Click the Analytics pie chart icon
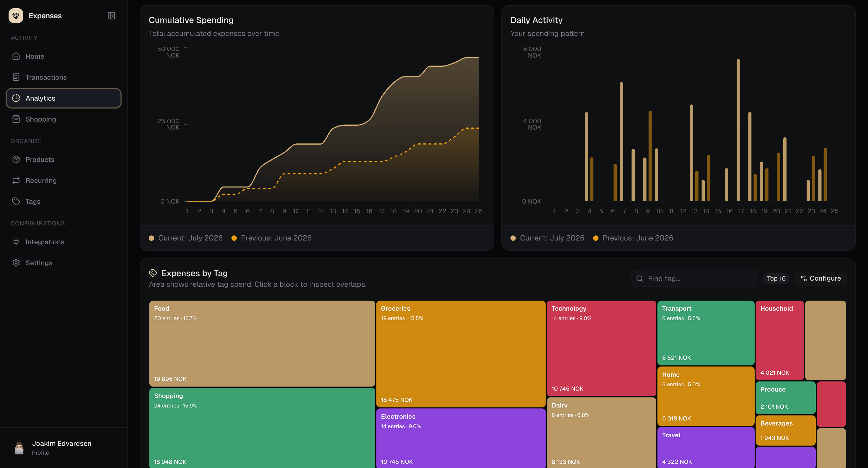Screen dimensions: 868x468 tap(16, 98)
